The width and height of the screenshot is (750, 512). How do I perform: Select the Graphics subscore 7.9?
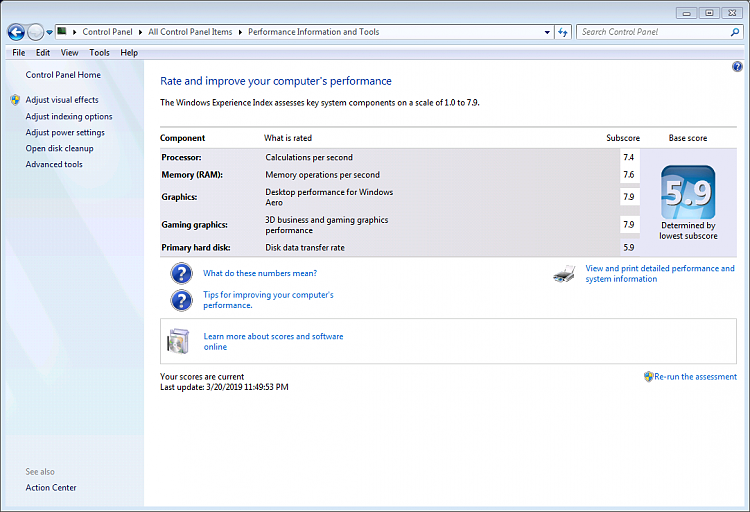629,197
